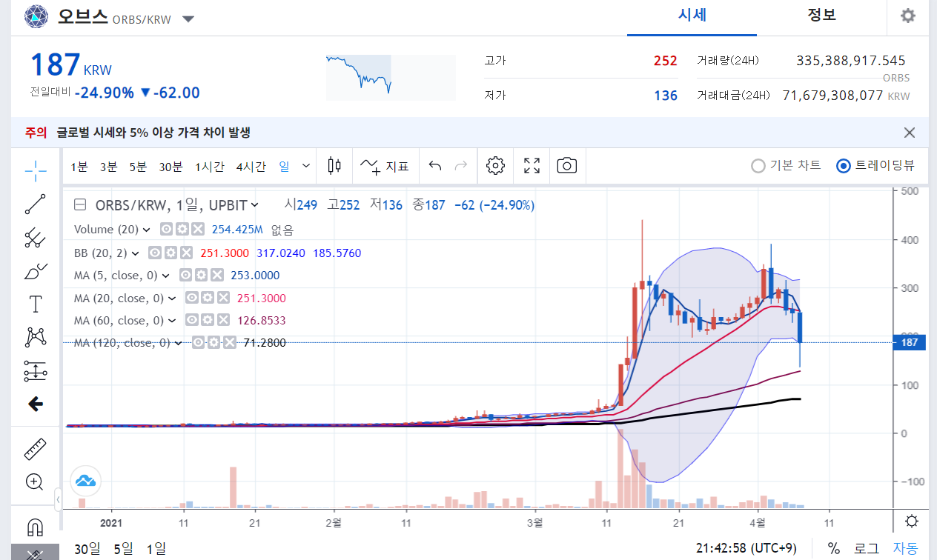
Task: Hide the MA (60, close, 0) line
Action: click(x=191, y=321)
